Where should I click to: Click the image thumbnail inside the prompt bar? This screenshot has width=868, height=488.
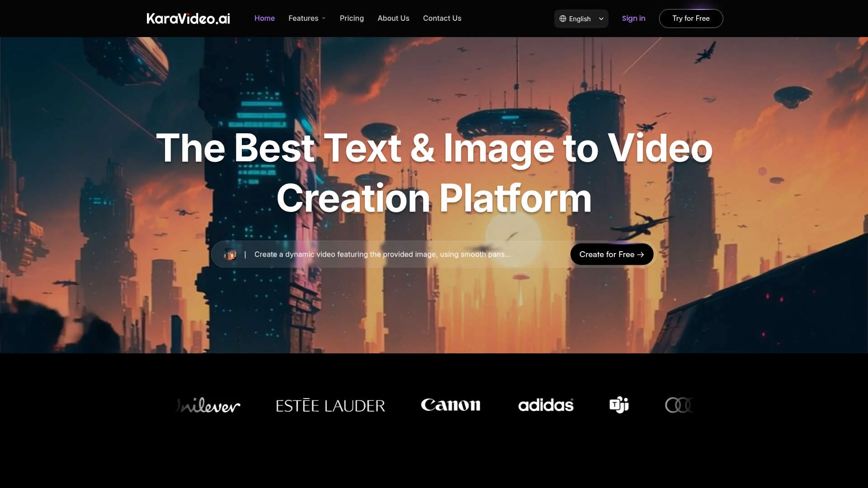tap(231, 254)
